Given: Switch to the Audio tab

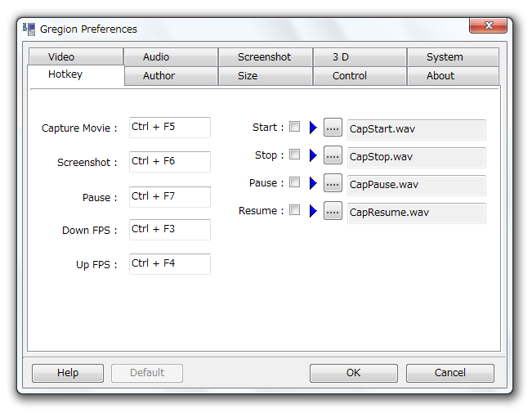Looking at the screenshot, I should click(171, 57).
